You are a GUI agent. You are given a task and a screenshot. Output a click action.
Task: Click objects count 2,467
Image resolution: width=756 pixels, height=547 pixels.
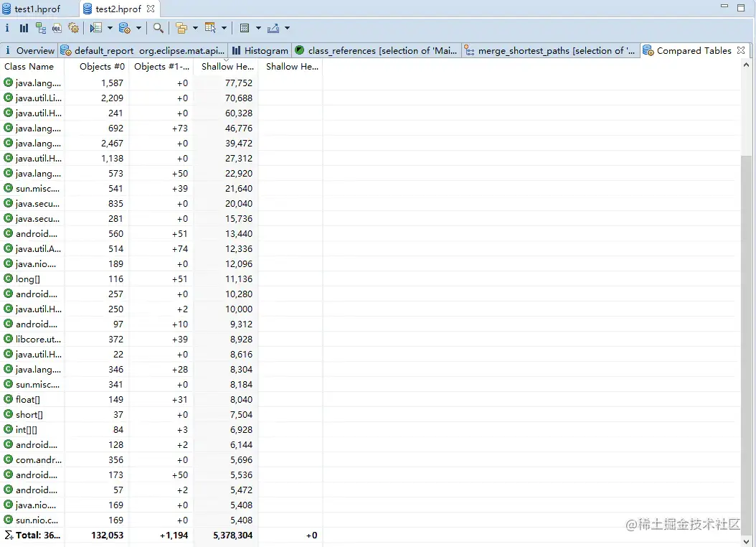click(112, 144)
